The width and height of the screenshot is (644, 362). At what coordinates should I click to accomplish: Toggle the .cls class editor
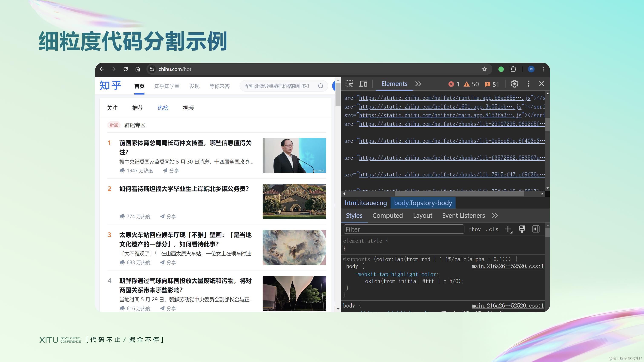(x=492, y=229)
